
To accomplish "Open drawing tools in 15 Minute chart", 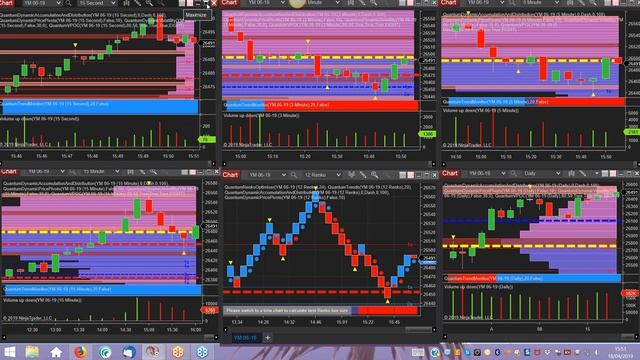I will tap(142, 172).
